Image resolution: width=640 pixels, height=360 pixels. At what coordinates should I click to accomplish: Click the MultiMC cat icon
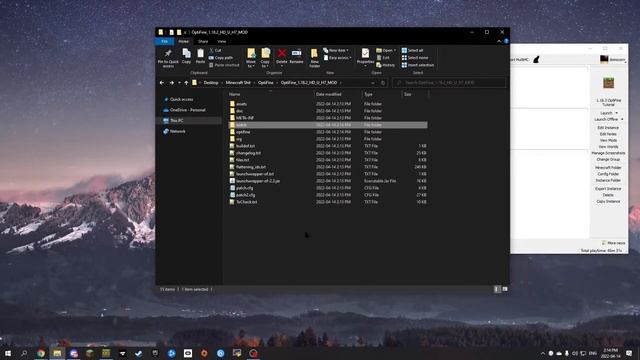[536, 60]
